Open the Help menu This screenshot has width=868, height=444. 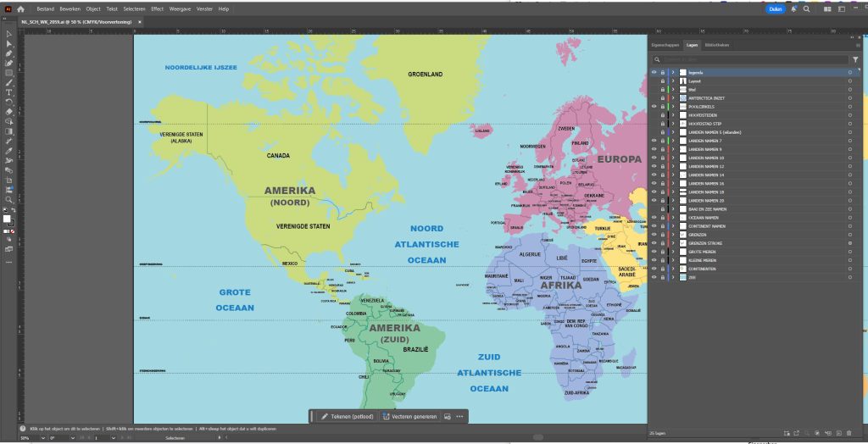tap(224, 8)
